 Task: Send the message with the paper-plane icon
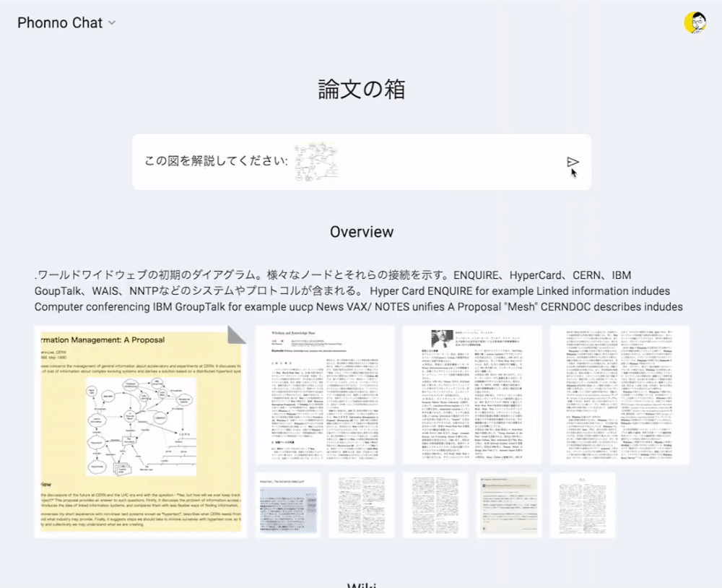click(573, 162)
